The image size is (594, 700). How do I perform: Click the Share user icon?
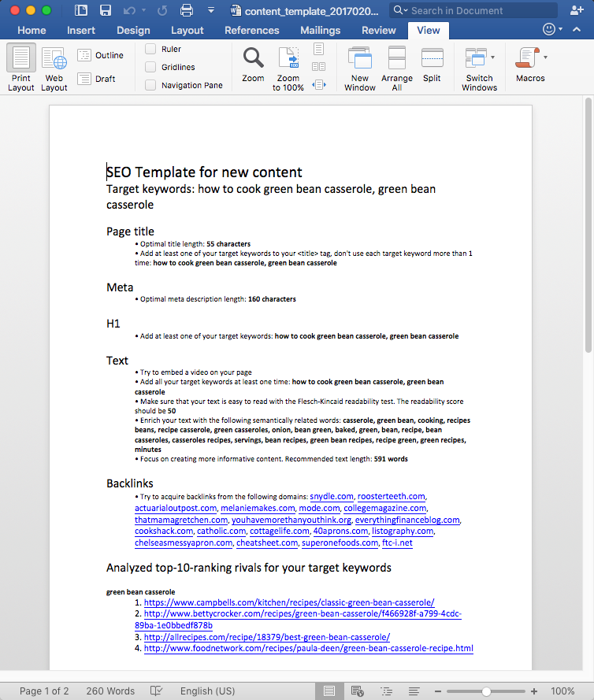click(577, 10)
